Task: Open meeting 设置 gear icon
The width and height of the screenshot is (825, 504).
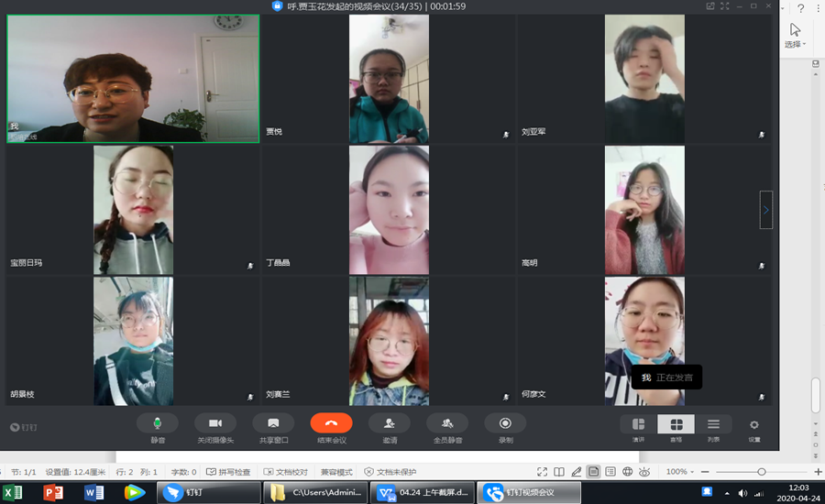Action: [754, 425]
